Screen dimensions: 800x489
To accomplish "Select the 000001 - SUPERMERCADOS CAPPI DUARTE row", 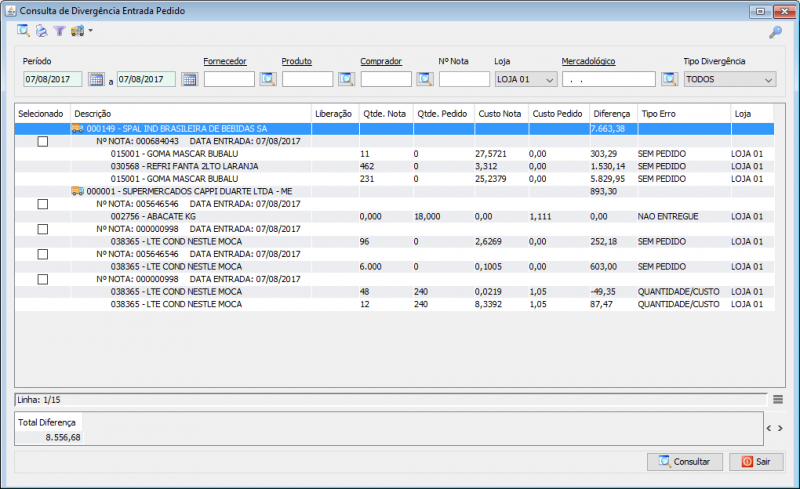I will 394,191.
